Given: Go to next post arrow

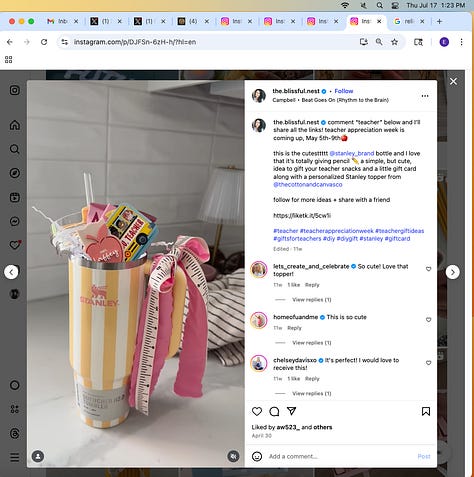Looking at the screenshot, I should (x=453, y=272).
